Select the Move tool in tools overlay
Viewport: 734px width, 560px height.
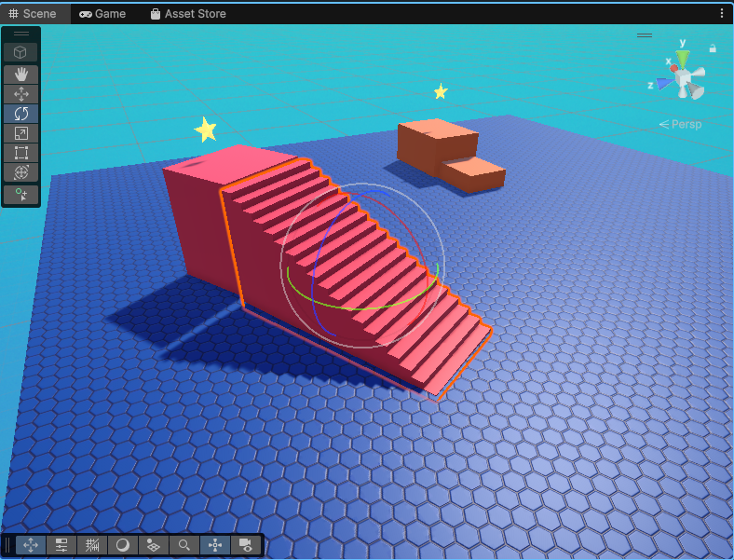click(20, 94)
